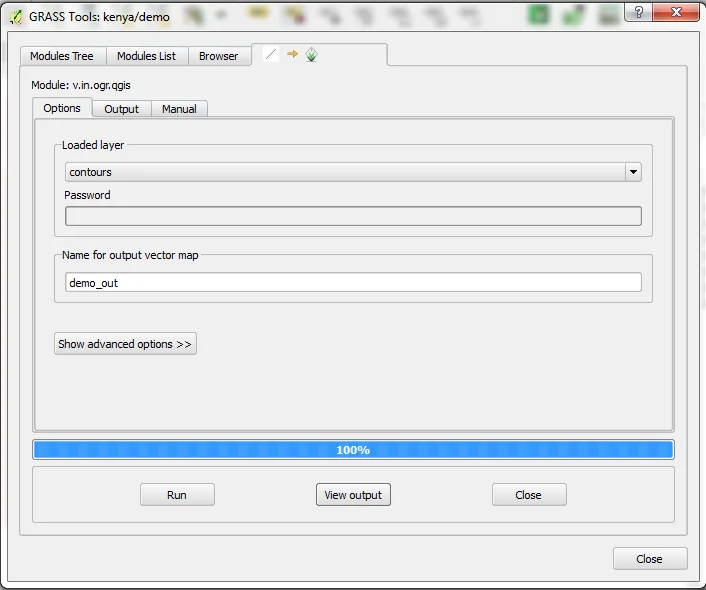Click the View output button

coord(353,495)
